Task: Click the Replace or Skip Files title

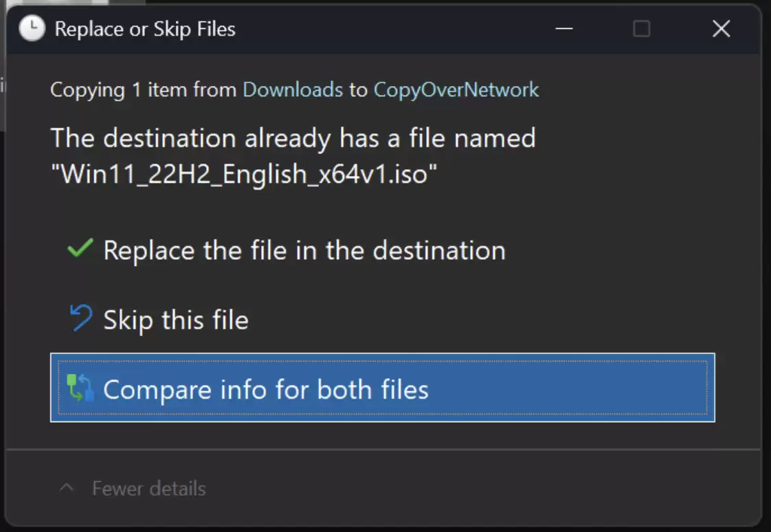Action: 146,29
